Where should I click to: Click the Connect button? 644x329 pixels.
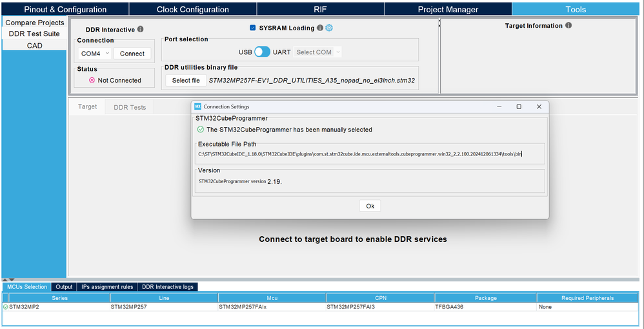coord(132,54)
